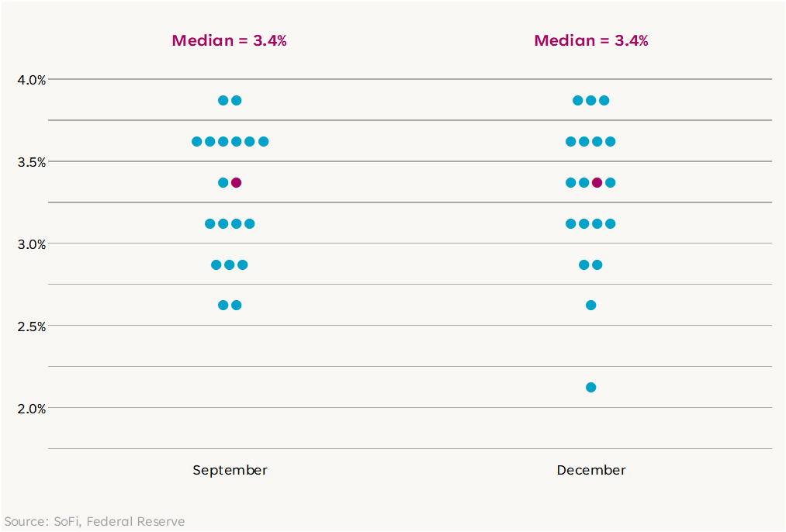The image size is (786, 532).
Task: Click the lowest December dot near 2.1%
Action: pyautogui.click(x=590, y=387)
